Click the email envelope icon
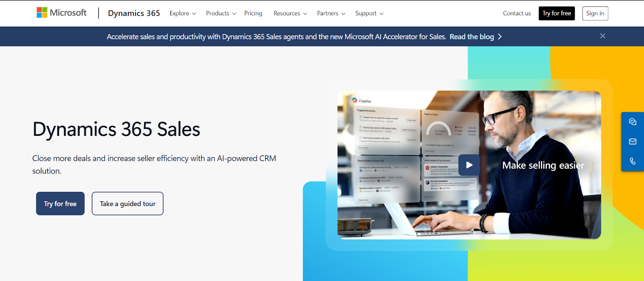This screenshot has height=281, width=644. [x=633, y=142]
